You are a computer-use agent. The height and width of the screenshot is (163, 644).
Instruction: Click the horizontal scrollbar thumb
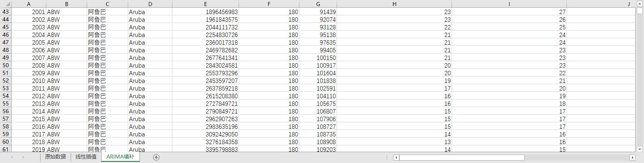coord(462,157)
